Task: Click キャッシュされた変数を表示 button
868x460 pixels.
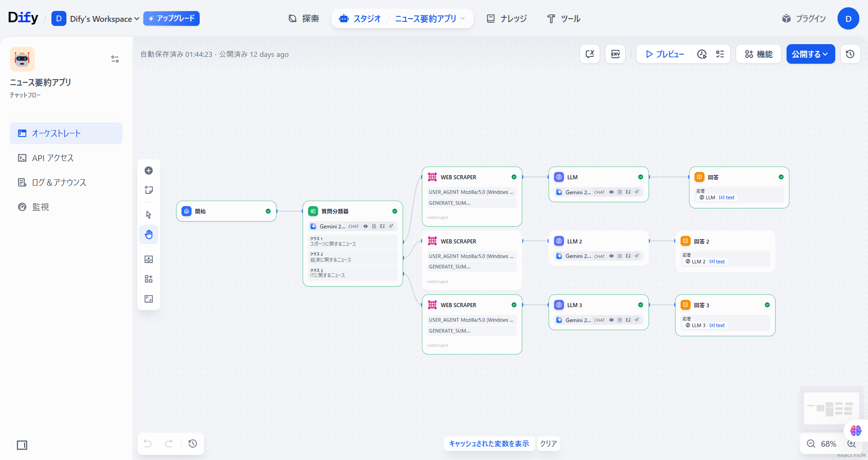Action: (x=489, y=444)
